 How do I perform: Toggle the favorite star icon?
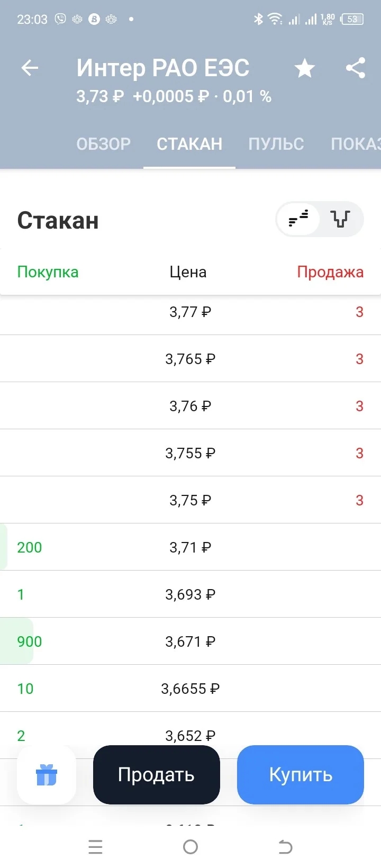click(304, 68)
